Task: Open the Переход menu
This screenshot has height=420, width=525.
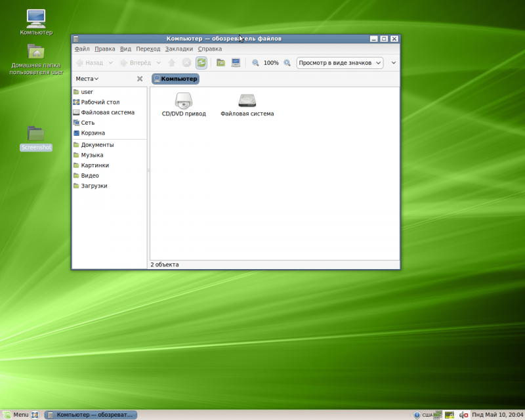Action: (148, 49)
